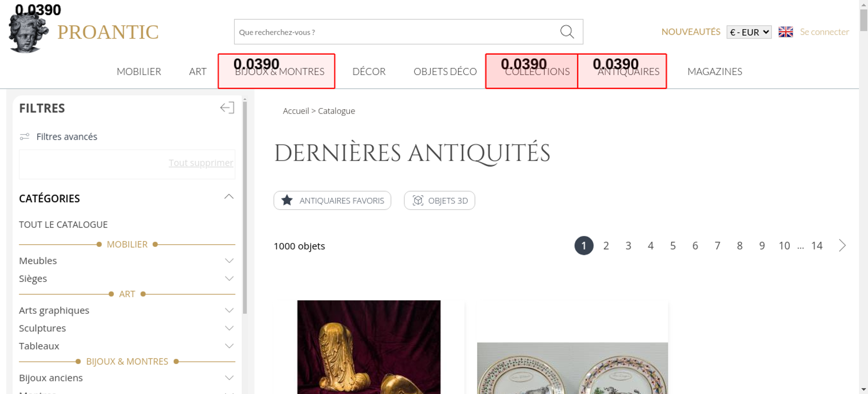Go to page 5 of results
Viewport: 868px width, 394px height.
[x=673, y=246]
